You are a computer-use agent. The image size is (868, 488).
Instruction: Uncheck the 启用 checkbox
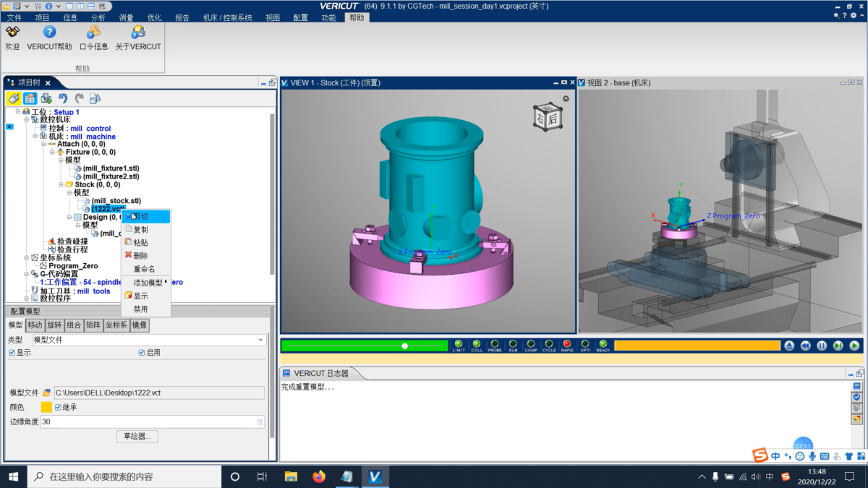[x=142, y=353]
